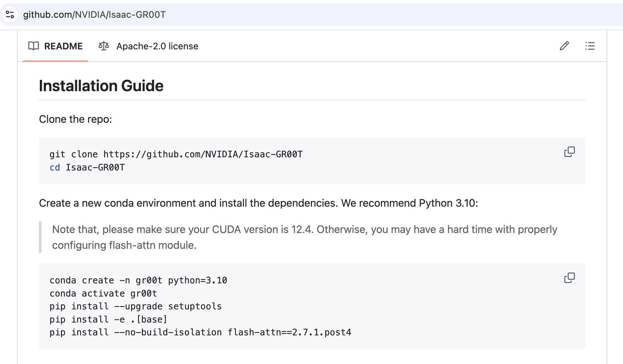This screenshot has width=623, height=364.
Task: Select the github.com/NVIDIA/Isaac-GR00T address bar URL
Action: point(94,14)
